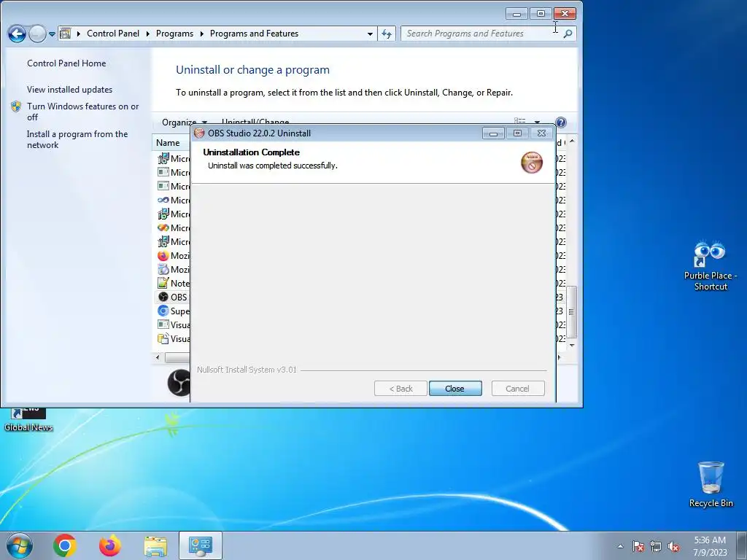747x560 pixels.
Task: Open Global News desktop shortcut
Action: (x=28, y=420)
